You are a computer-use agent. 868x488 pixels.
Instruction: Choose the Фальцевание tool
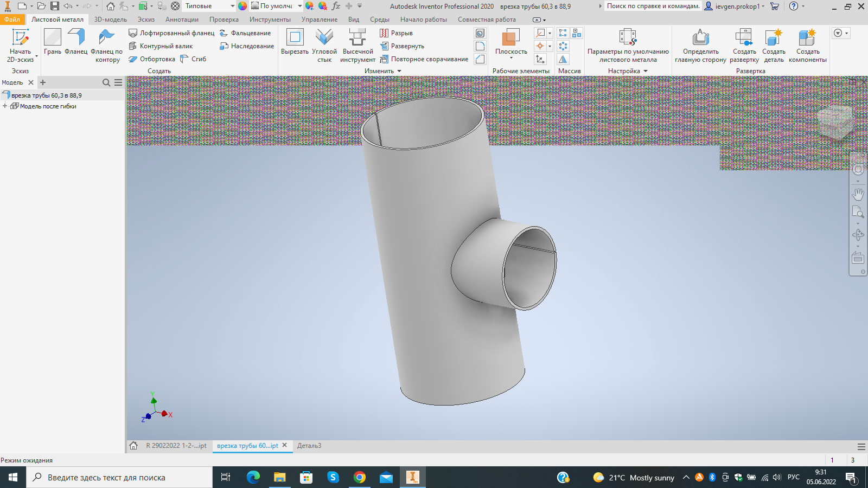click(245, 33)
